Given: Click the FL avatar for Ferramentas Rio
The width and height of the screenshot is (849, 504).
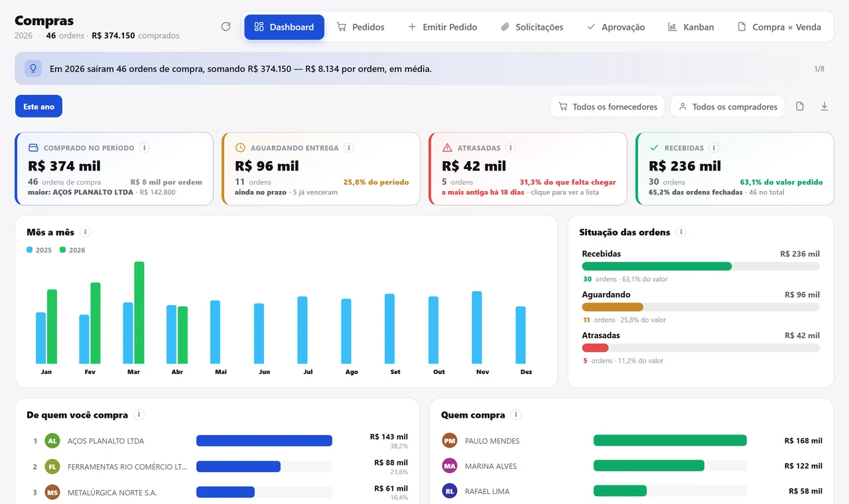Looking at the screenshot, I should 52,467.
